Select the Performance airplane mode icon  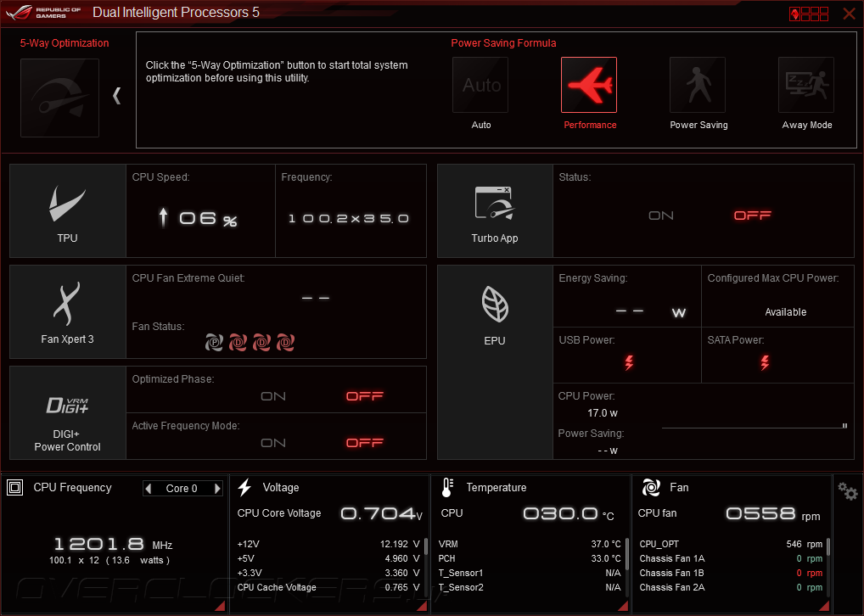(x=589, y=85)
